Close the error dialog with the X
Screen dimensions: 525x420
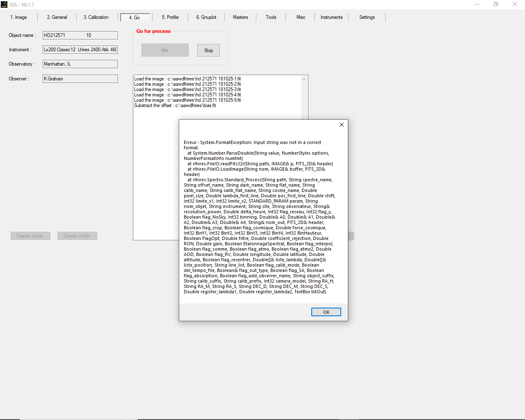point(341,125)
